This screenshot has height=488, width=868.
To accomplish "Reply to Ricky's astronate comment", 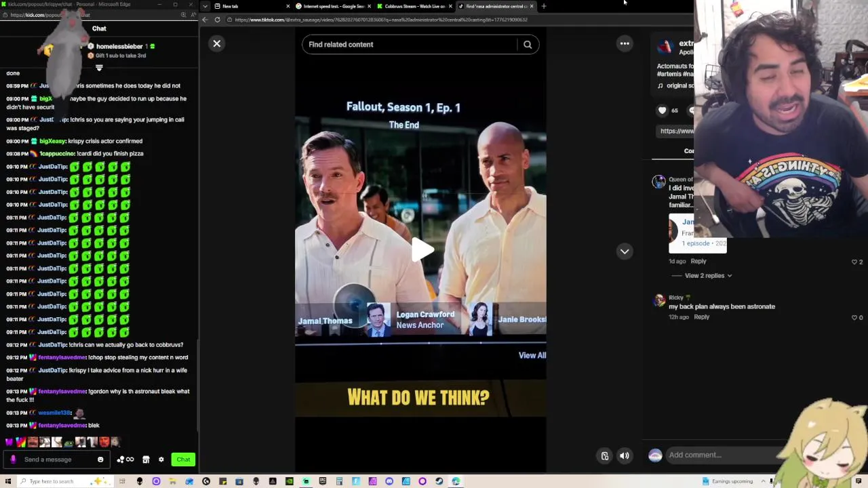I will (x=702, y=317).
